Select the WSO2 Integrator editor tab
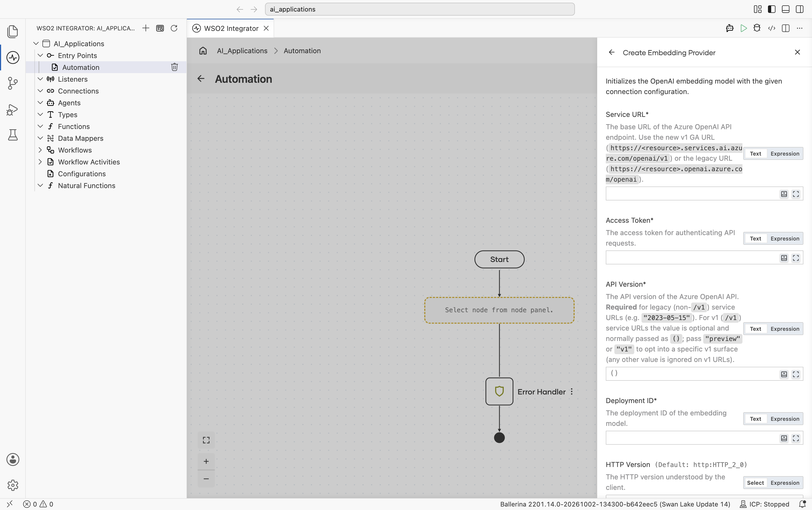Screen dimensions: 812x510 point(231,28)
